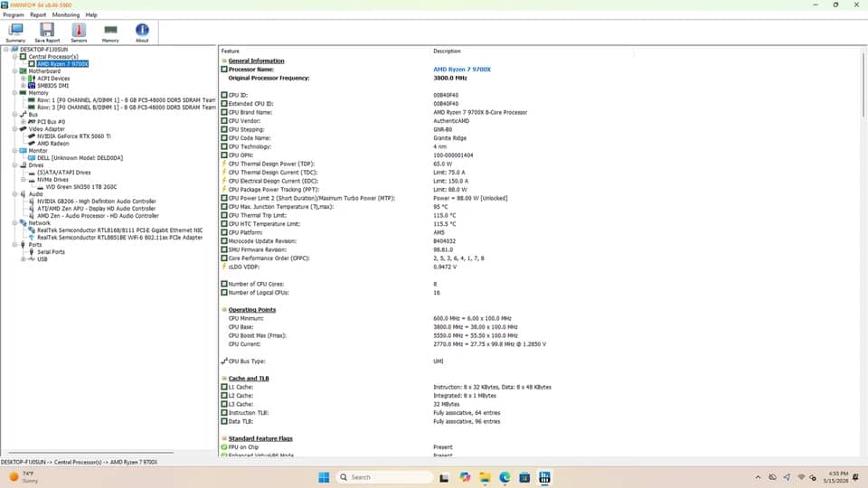The height and width of the screenshot is (488, 868).
Task: Click the ACPI Devices icon
Action: click(32, 79)
